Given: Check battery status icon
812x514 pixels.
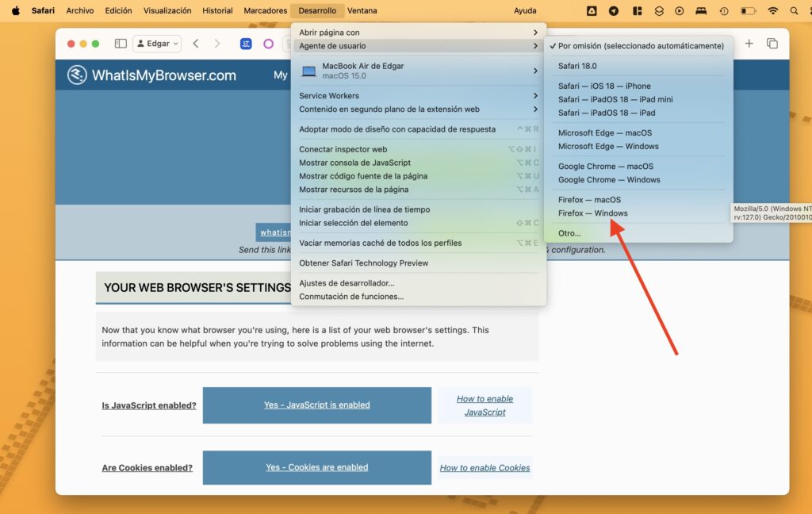Looking at the screenshot, I should [748, 10].
